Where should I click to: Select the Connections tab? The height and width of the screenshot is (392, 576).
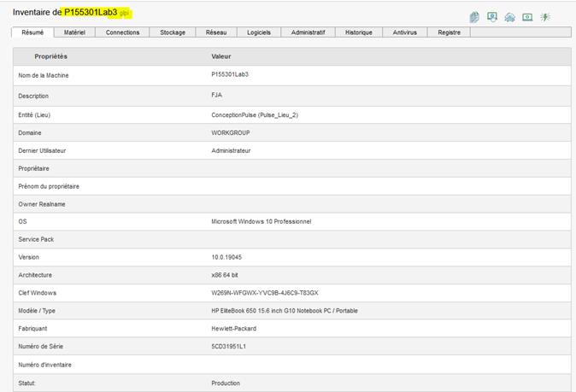122,32
